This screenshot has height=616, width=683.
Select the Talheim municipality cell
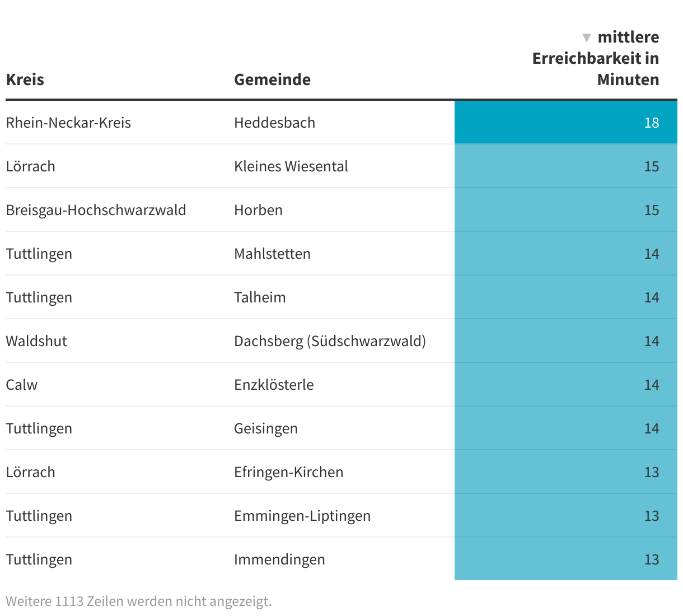tap(260, 297)
